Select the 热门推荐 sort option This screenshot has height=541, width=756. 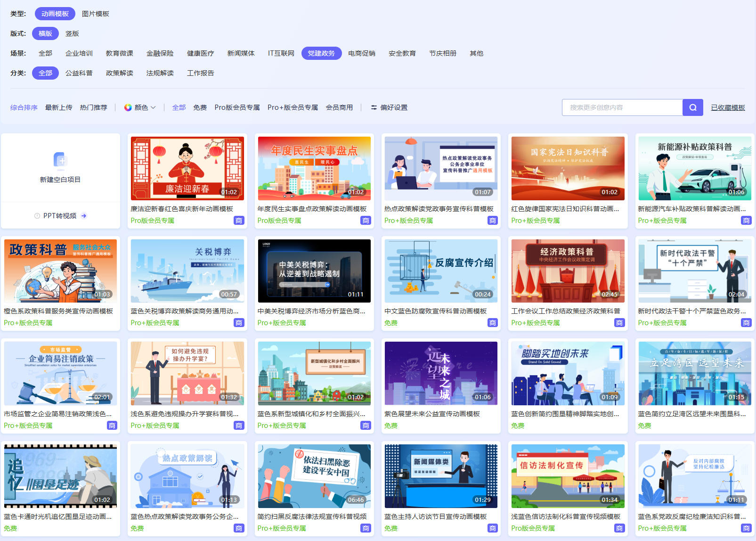[x=94, y=107]
